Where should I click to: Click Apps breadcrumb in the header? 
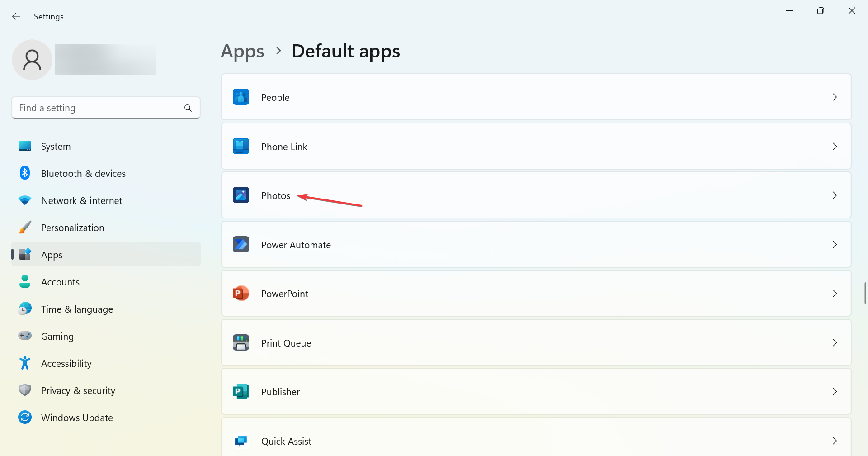[242, 51]
